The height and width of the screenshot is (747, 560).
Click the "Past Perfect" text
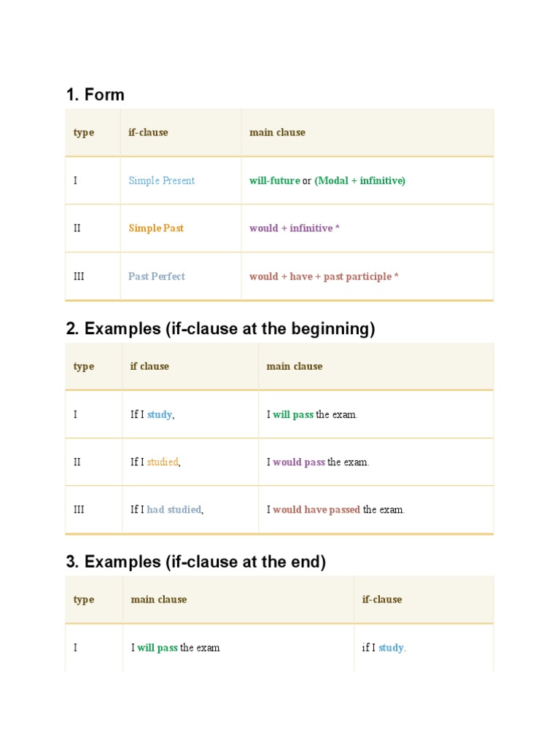pos(156,276)
